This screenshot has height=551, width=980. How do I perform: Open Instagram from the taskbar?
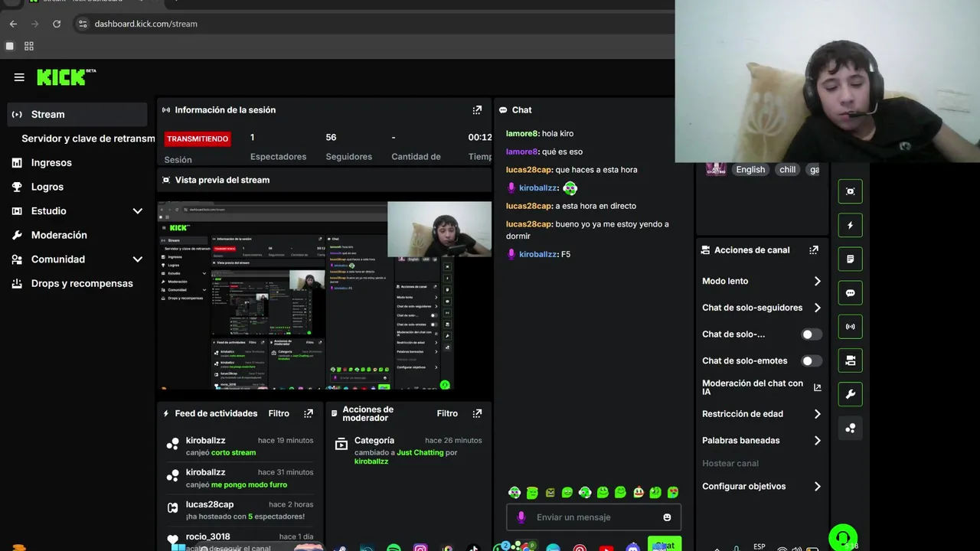[420, 548]
